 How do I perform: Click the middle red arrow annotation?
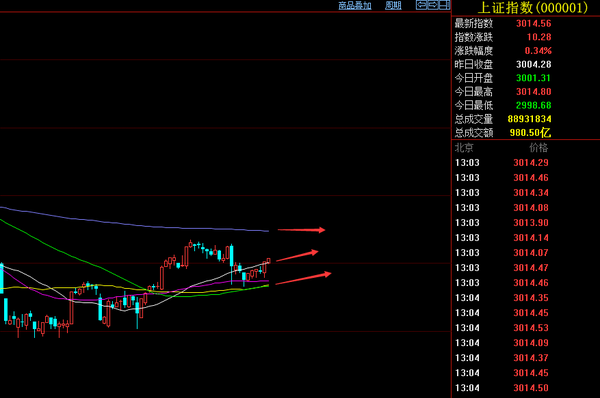click(x=297, y=255)
